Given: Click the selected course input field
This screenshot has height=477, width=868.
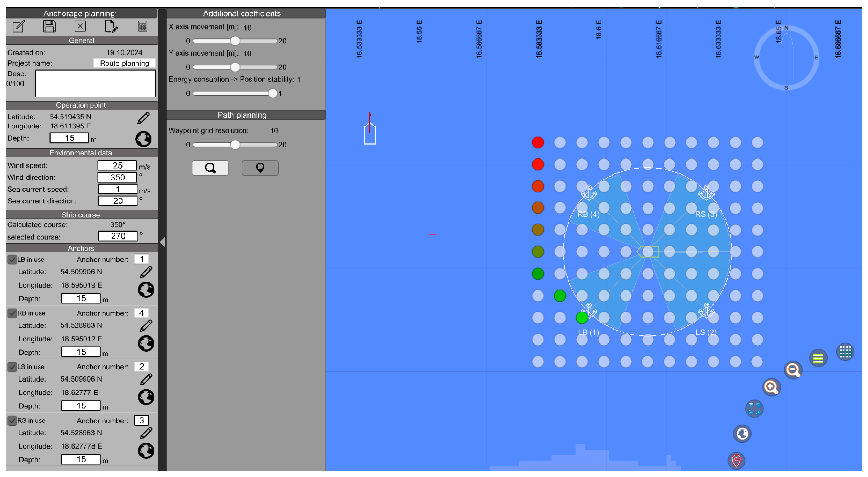Looking at the screenshot, I should (x=118, y=236).
